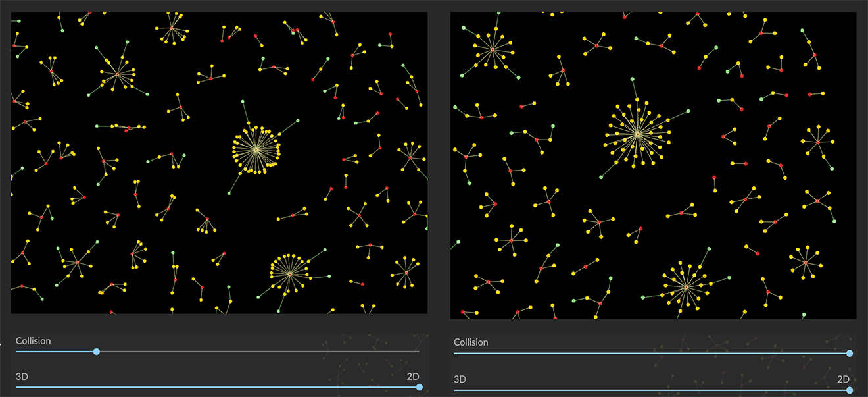868x397 pixels.
Task: Select the Collision label under the right graph
Action: point(471,342)
